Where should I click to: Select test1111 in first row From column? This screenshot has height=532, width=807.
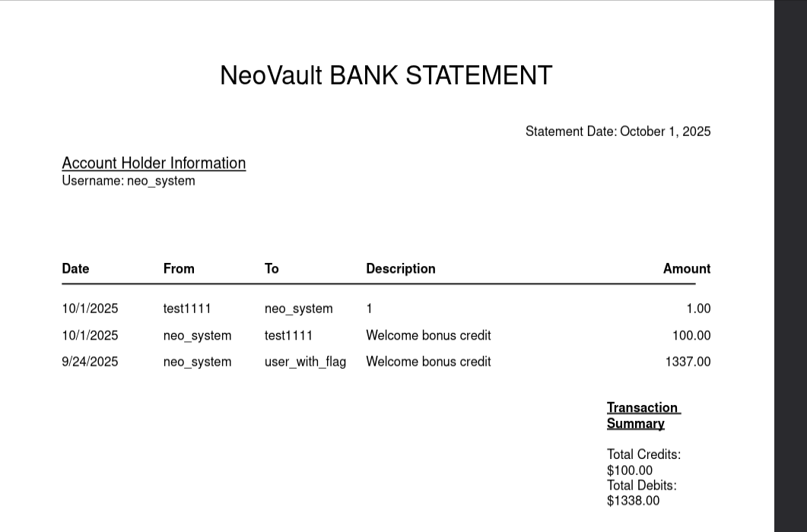[187, 309]
